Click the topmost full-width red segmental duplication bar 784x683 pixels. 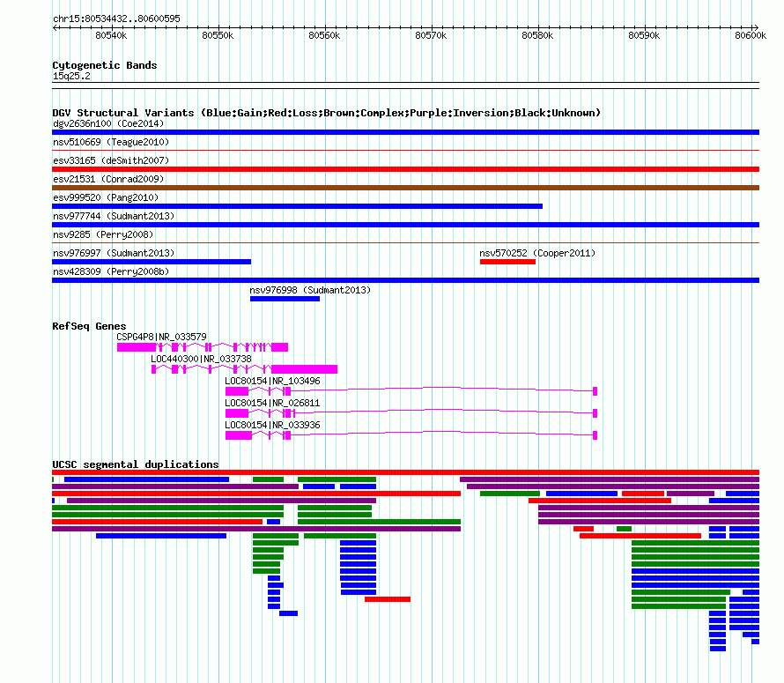[x=405, y=472]
